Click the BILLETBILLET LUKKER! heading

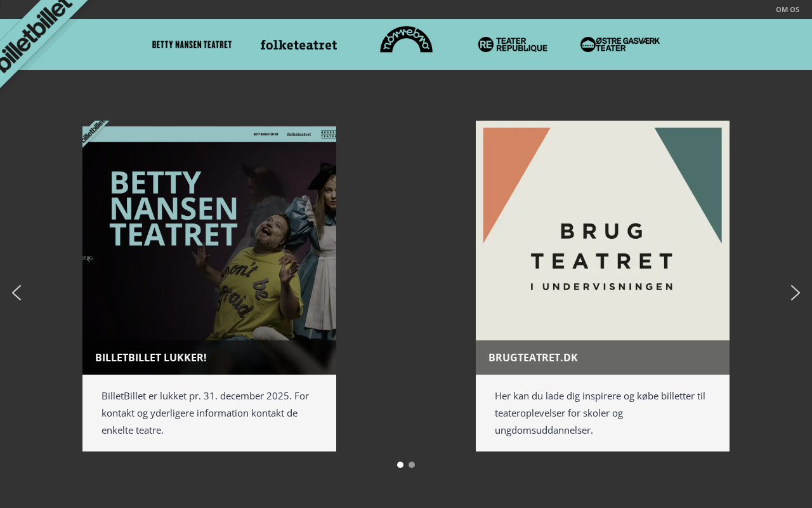[x=151, y=358]
